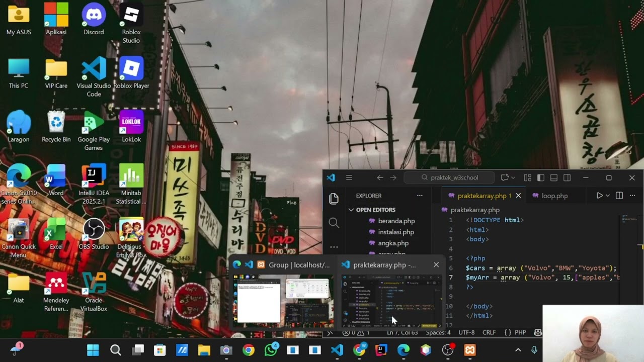Image resolution: width=644 pixels, height=362 pixels.
Task: Open Visual Studio Code desktop shortcut
Action: coord(94,77)
